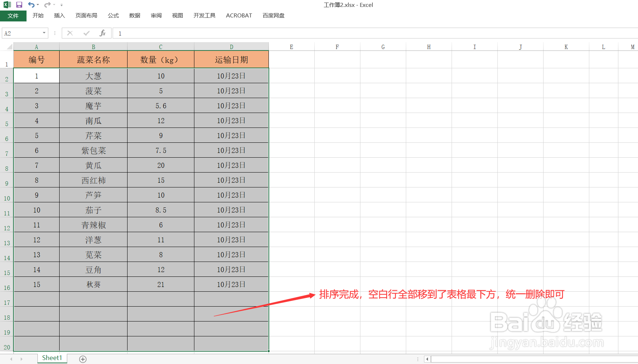This screenshot has width=638, height=364.
Task: Select column H header
Action: point(429,47)
